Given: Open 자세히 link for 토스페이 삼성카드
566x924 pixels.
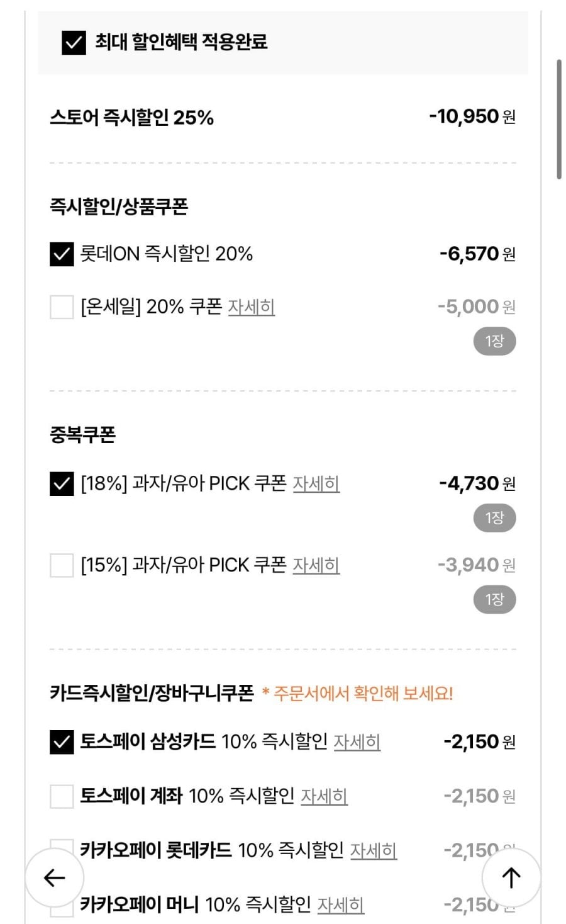Looking at the screenshot, I should tap(357, 742).
